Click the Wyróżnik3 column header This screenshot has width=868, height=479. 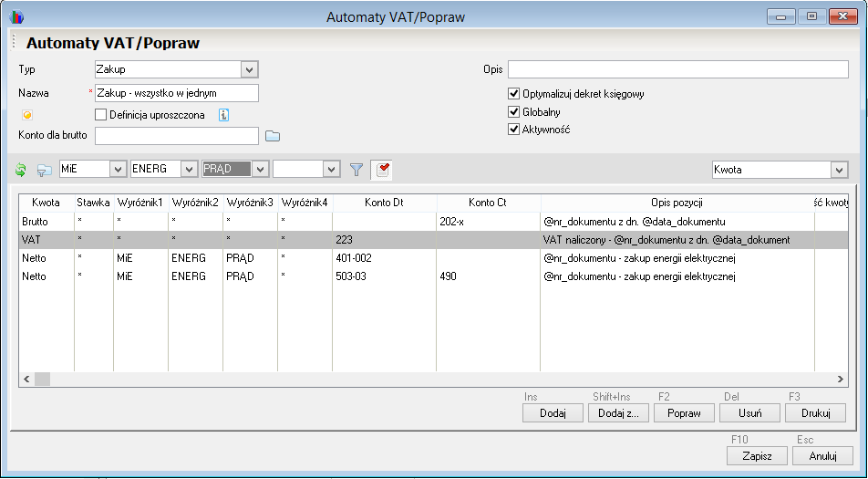pos(250,203)
